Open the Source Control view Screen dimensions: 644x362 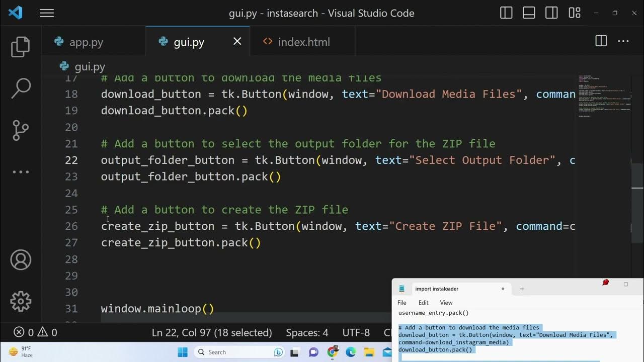pyautogui.click(x=21, y=130)
